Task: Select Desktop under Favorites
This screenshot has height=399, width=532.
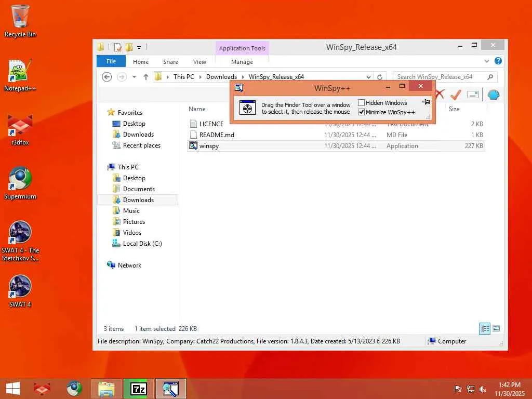Action: [x=134, y=124]
